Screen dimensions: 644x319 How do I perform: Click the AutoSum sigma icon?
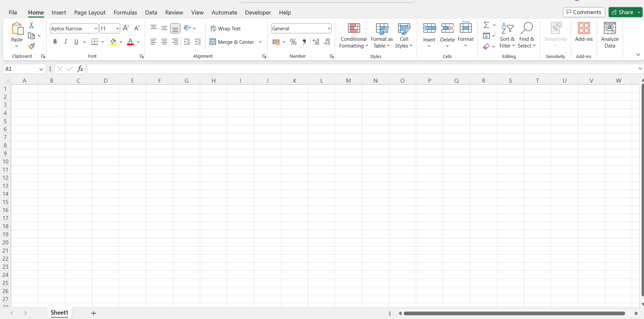(487, 25)
